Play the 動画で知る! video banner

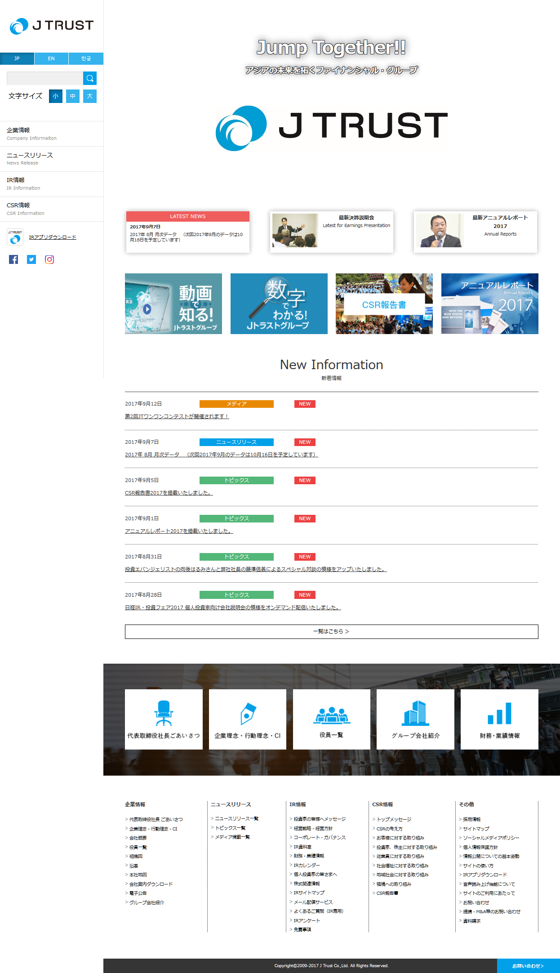point(173,304)
